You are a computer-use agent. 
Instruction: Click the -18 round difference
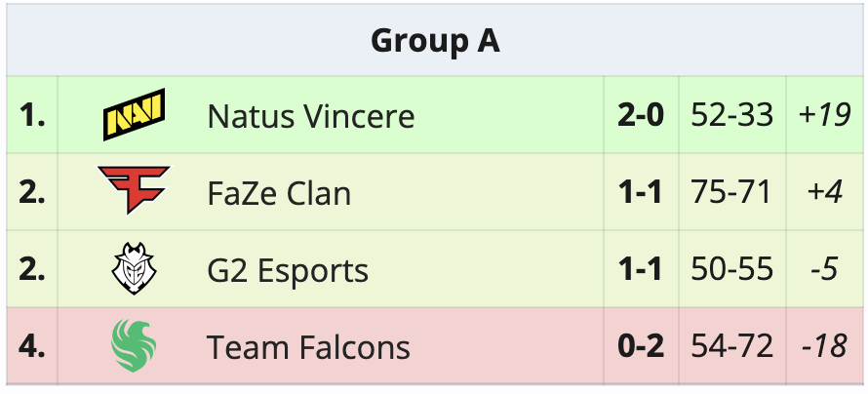coord(824,347)
